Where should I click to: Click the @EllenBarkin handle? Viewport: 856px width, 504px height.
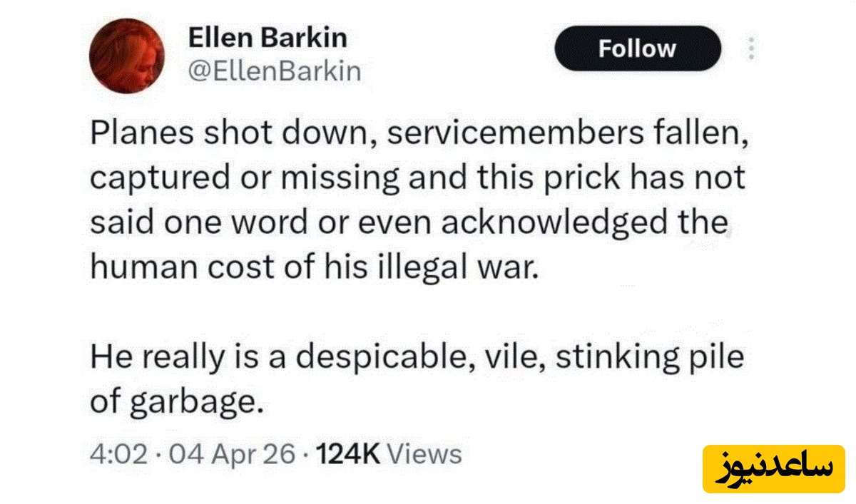click(x=274, y=71)
